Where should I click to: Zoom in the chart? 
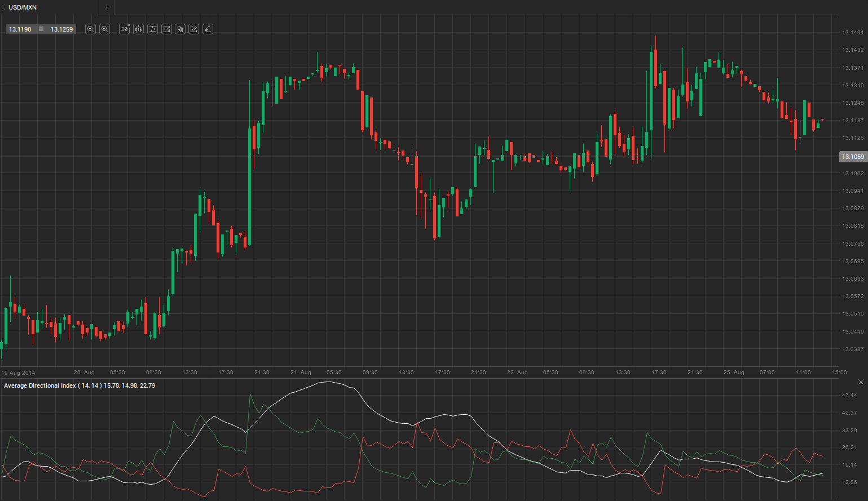(104, 29)
